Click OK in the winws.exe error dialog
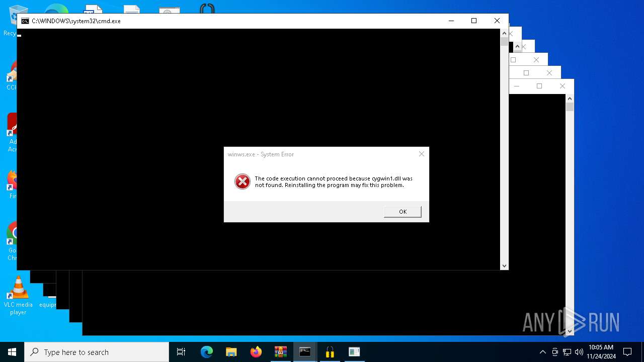The height and width of the screenshot is (362, 644). [403, 212]
